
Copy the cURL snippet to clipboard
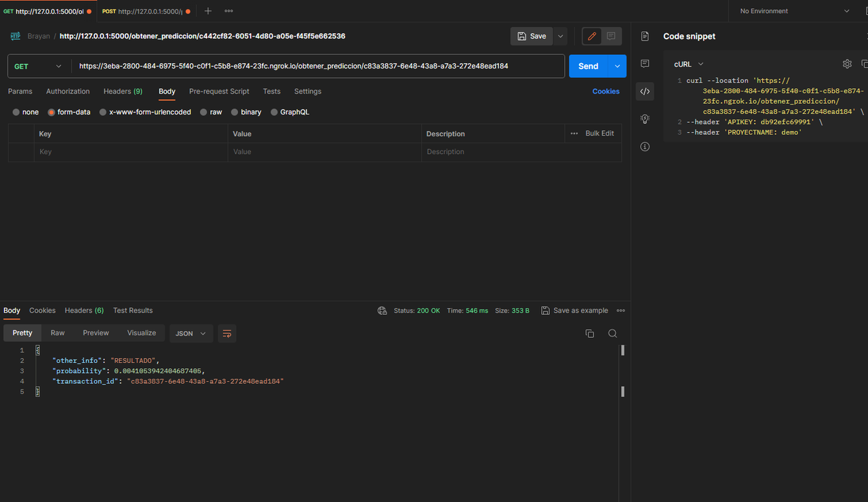[865, 64]
